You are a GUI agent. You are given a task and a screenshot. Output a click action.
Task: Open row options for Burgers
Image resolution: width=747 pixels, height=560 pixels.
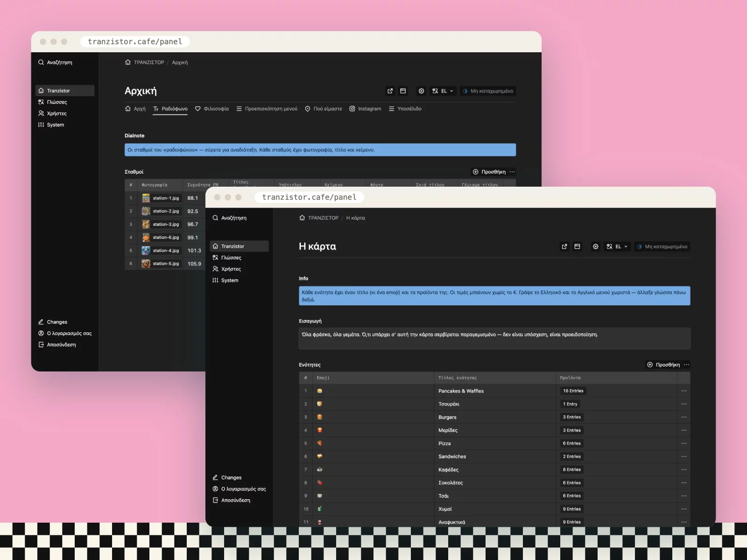(684, 417)
